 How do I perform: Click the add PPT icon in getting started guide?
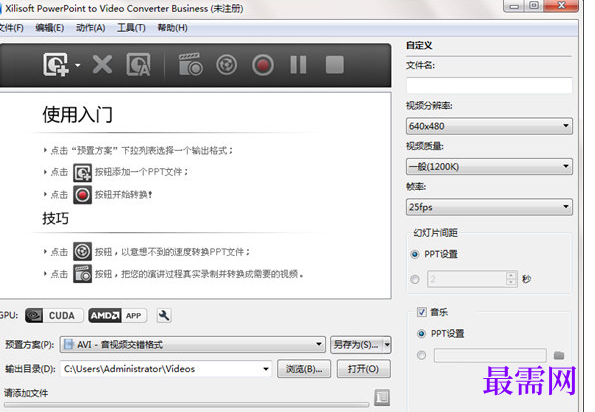pos(82,173)
